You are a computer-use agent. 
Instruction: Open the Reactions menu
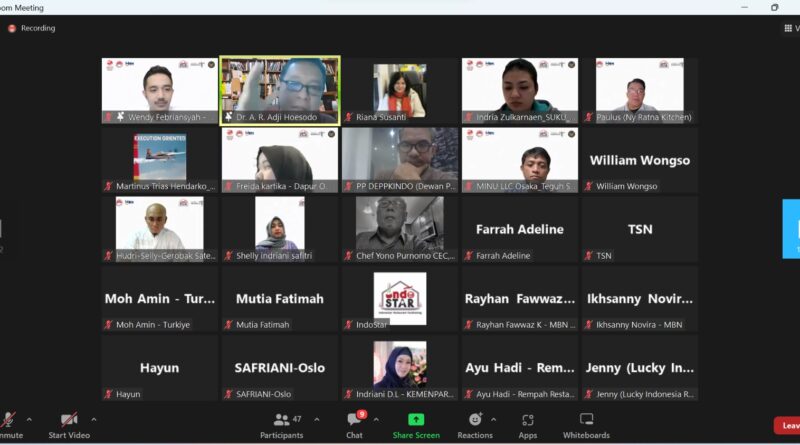(475, 420)
